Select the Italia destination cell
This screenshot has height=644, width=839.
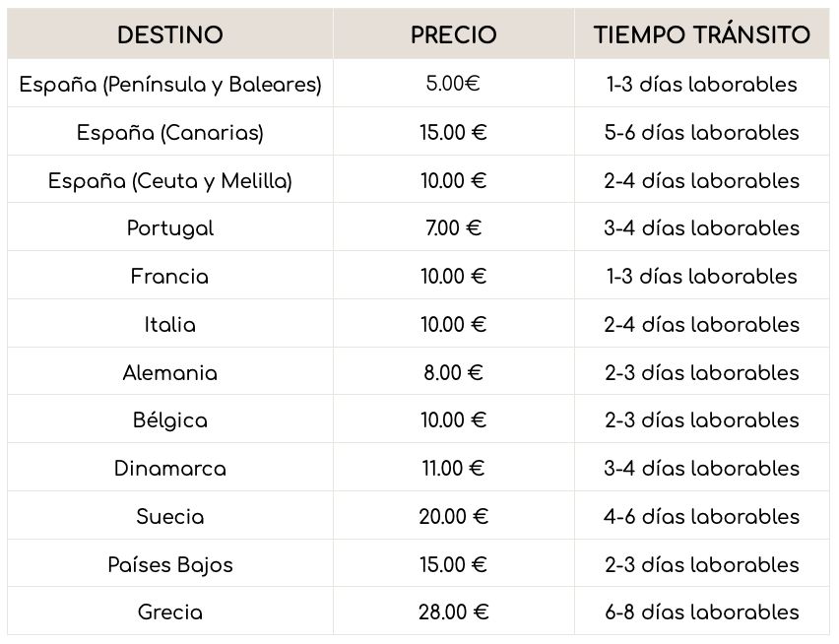pos(170,325)
